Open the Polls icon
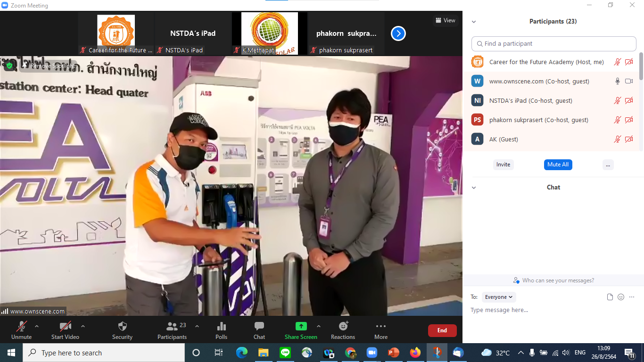 pyautogui.click(x=221, y=327)
